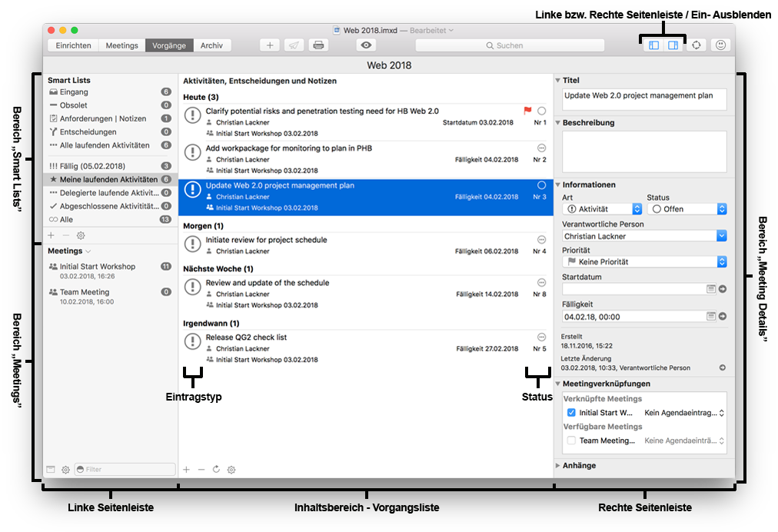778x532 pixels.
Task: Switch to the Meetings tab
Action: point(122,45)
